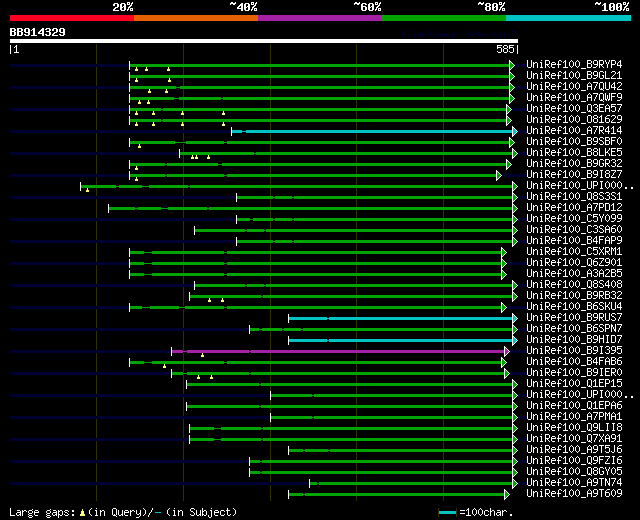This screenshot has width=640, height=520.
Task: Click the yellow query-gap marker in the legend
Action: [x=82, y=513]
